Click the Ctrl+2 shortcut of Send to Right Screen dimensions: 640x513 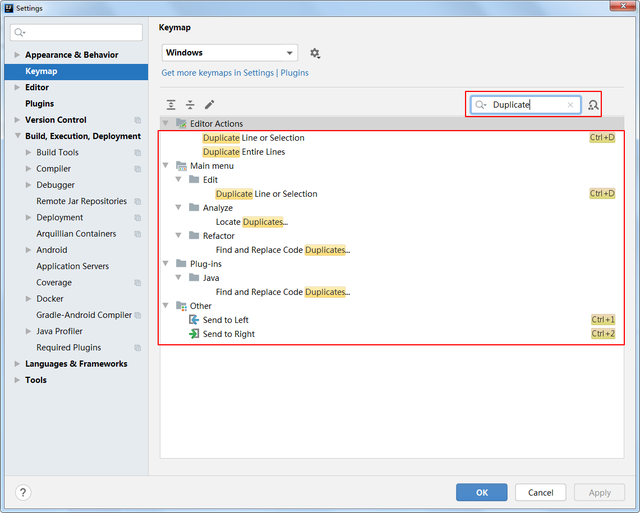coord(603,333)
